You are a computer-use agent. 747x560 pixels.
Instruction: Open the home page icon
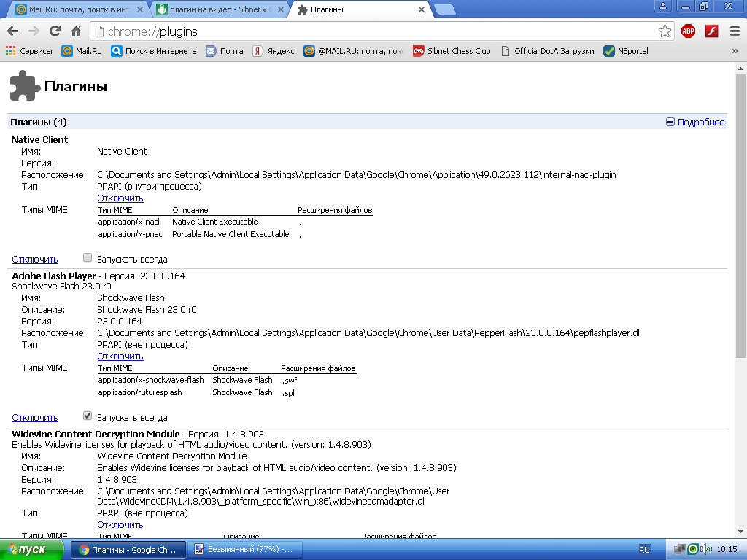pos(76,31)
